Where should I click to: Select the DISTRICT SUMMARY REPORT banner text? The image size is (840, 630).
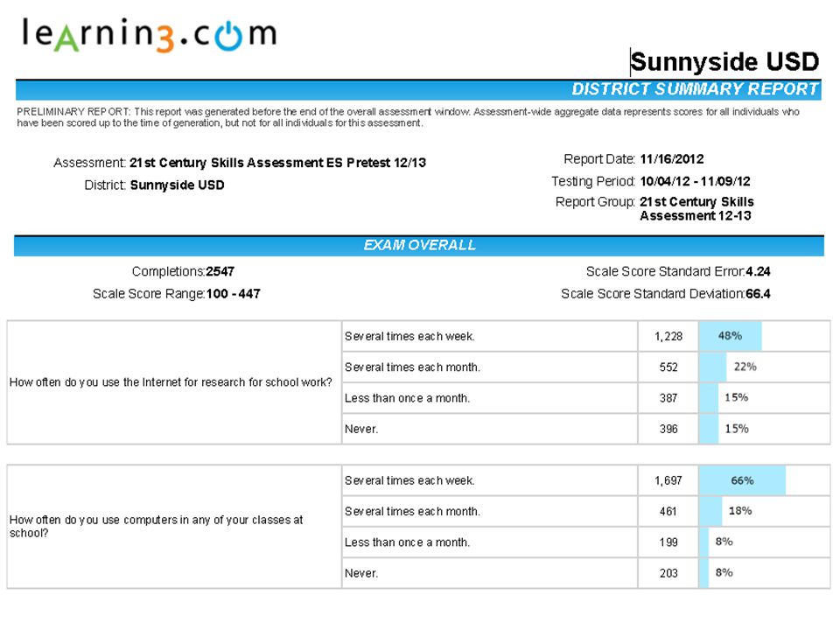tap(695, 89)
